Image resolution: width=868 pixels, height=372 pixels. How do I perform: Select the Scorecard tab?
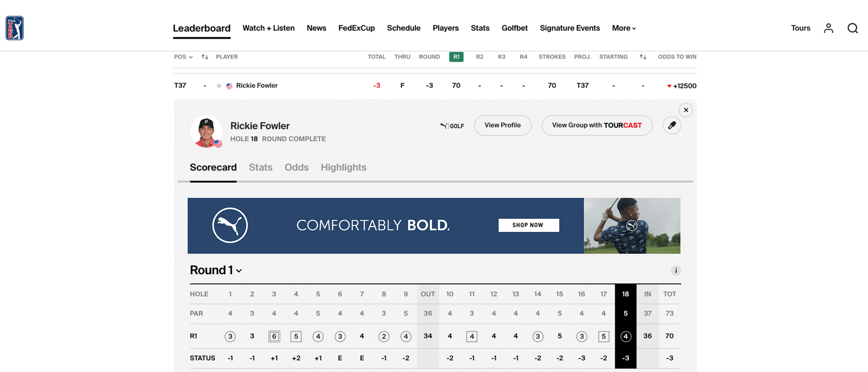(x=213, y=167)
